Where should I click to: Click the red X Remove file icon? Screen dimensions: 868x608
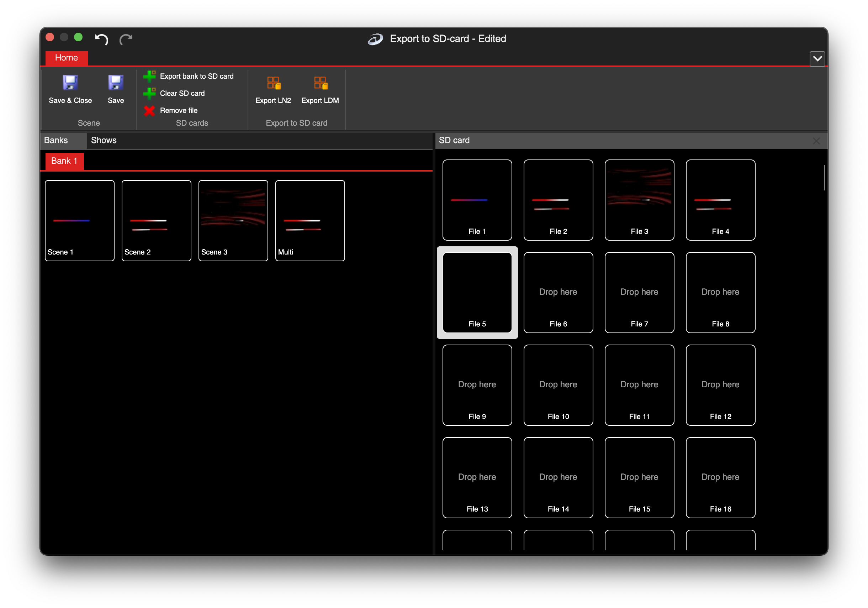point(149,110)
